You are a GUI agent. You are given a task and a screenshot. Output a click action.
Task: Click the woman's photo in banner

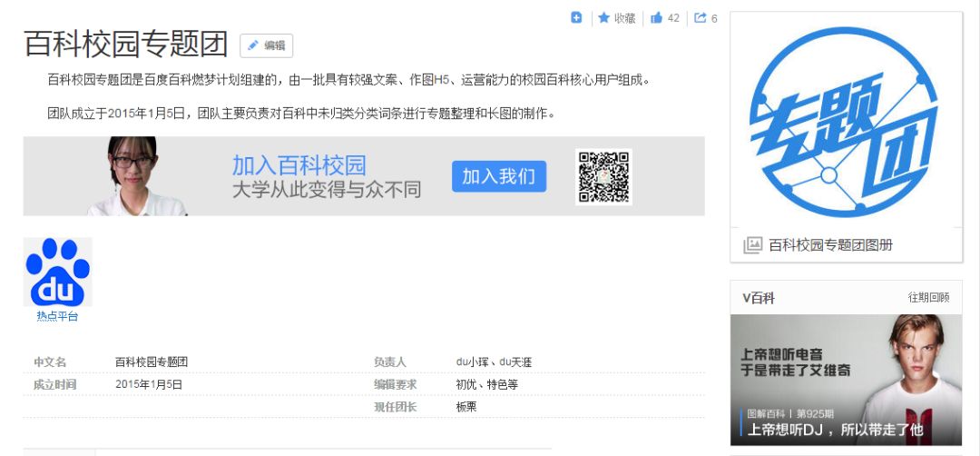click(x=136, y=176)
